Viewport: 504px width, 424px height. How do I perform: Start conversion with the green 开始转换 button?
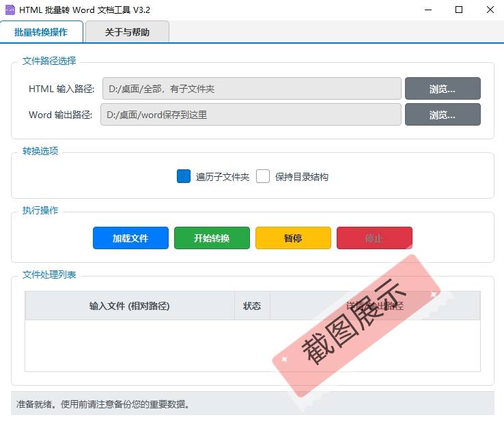(x=212, y=238)
